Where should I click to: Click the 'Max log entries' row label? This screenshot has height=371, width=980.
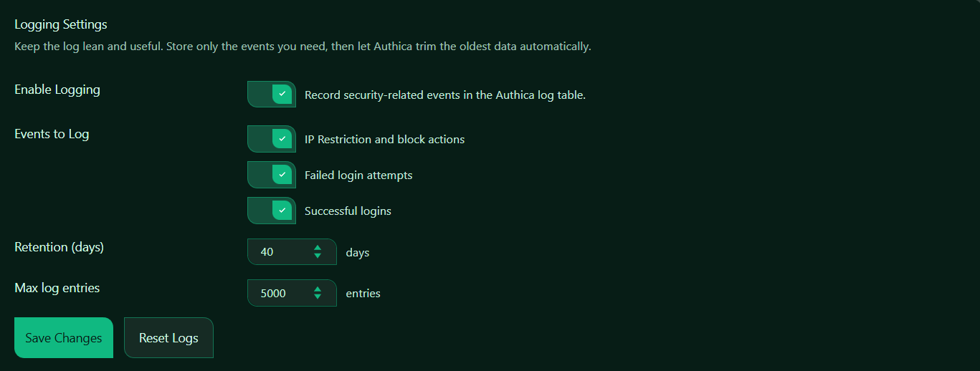[x=57, y=289]
